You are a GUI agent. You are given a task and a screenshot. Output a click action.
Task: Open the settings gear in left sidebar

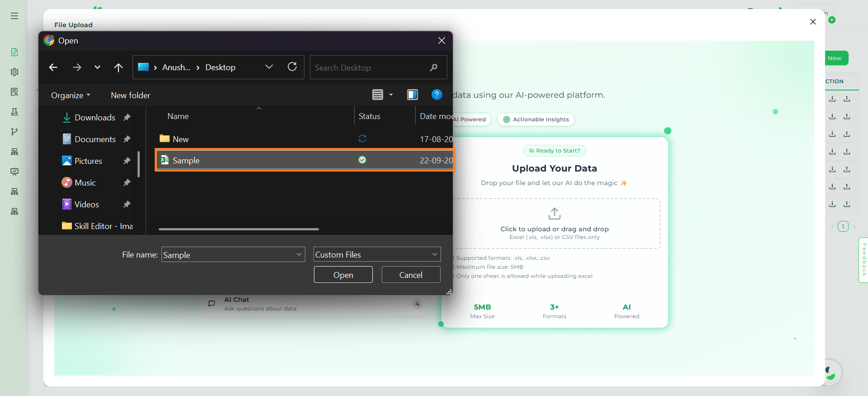(14, 72)
